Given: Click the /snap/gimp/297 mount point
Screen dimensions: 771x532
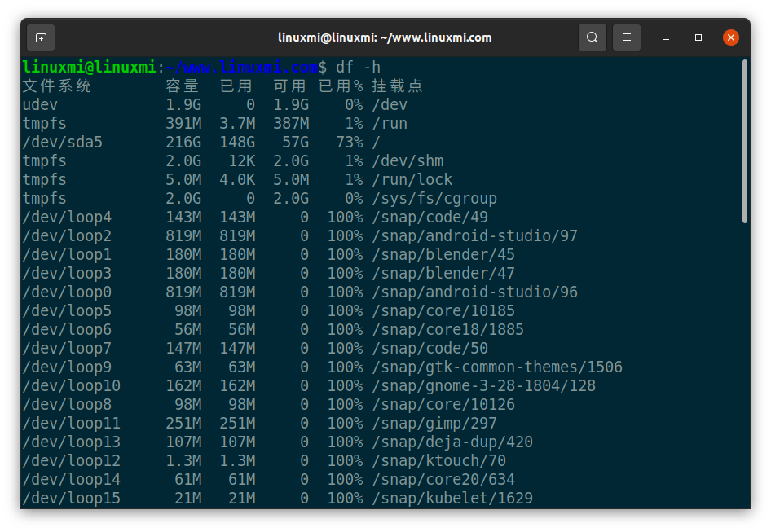Looking at the screenshot, I should point(434,424).
